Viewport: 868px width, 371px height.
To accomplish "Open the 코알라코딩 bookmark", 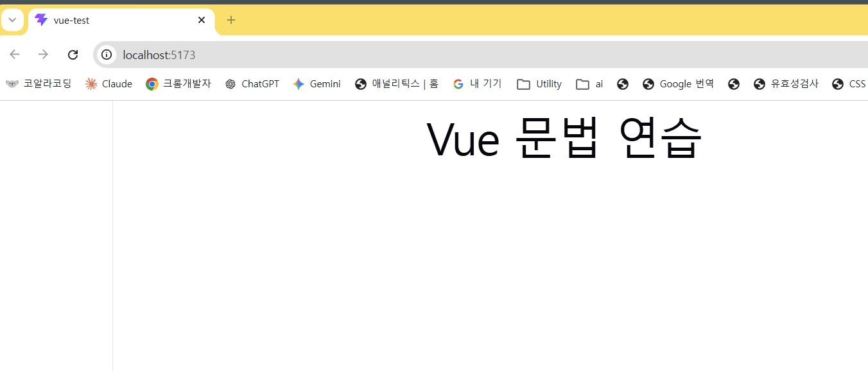I will [x=39, y=84].
